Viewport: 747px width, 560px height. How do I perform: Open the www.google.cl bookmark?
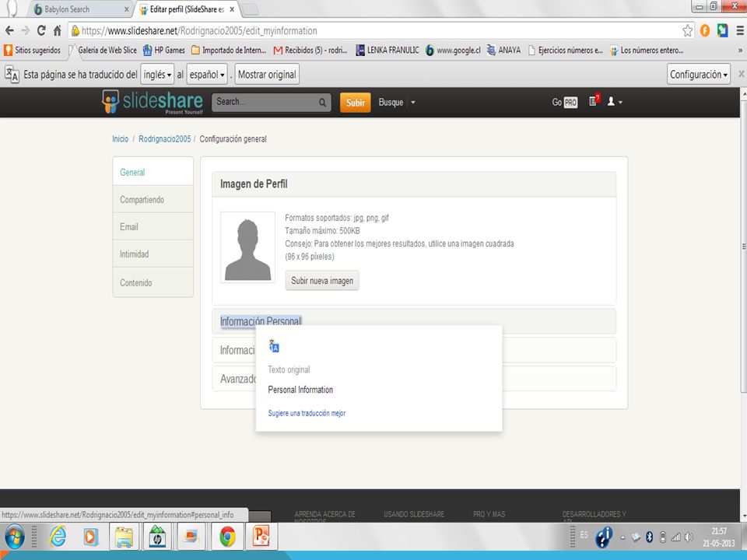click(x=453, y=50)
